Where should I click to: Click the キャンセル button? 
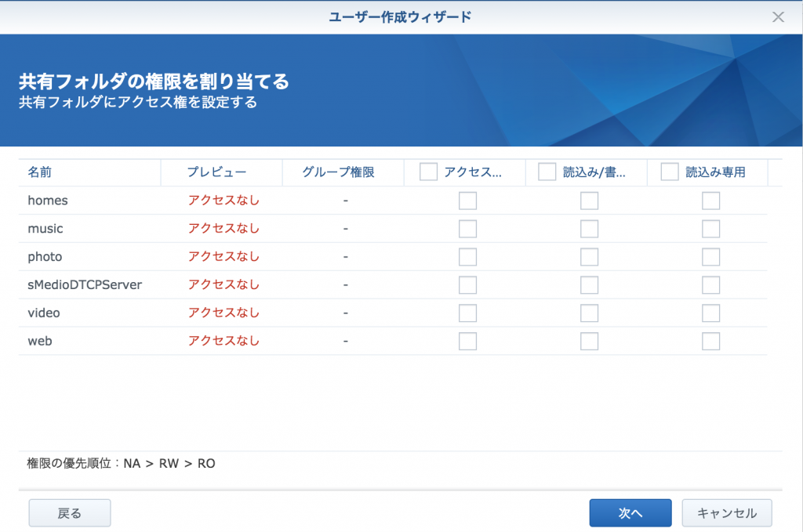(x=727, y=513)
